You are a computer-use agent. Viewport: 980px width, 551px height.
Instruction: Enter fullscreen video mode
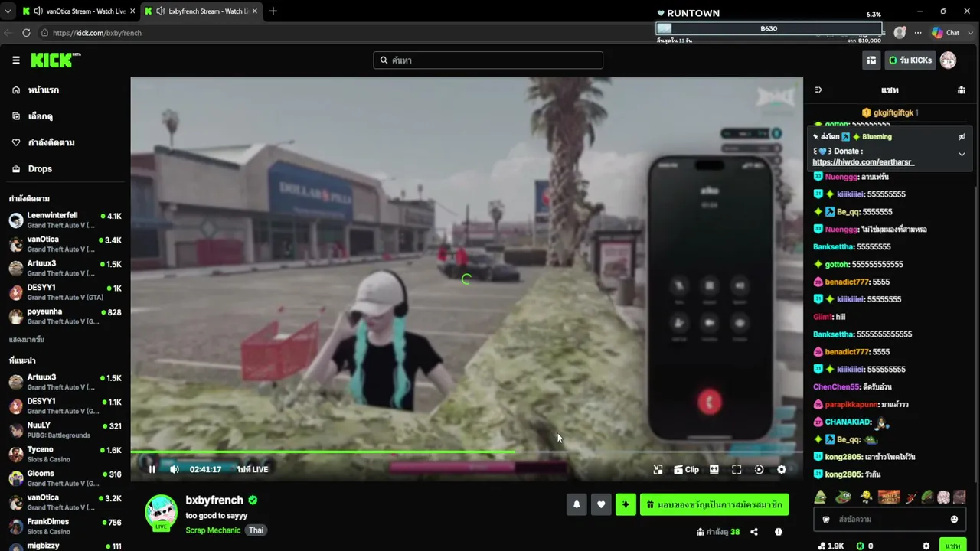(x=737, y=469)
